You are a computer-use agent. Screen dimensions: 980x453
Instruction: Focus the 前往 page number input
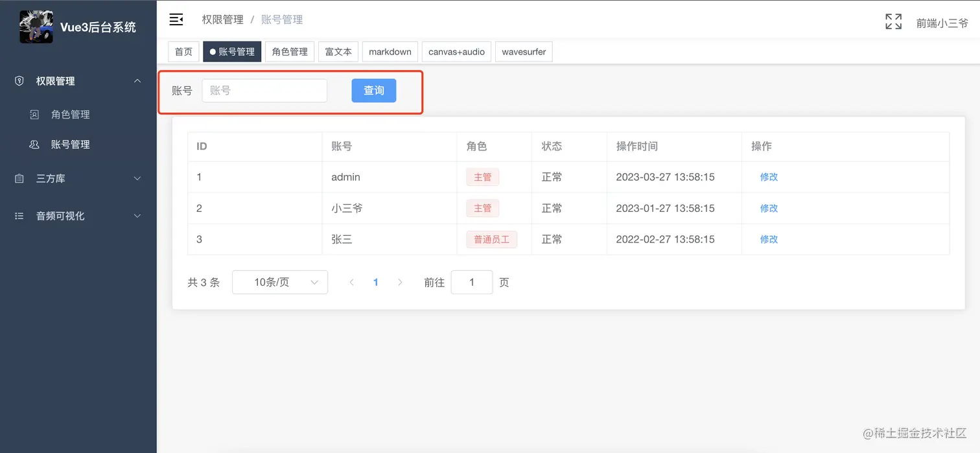tap(472, 283)
